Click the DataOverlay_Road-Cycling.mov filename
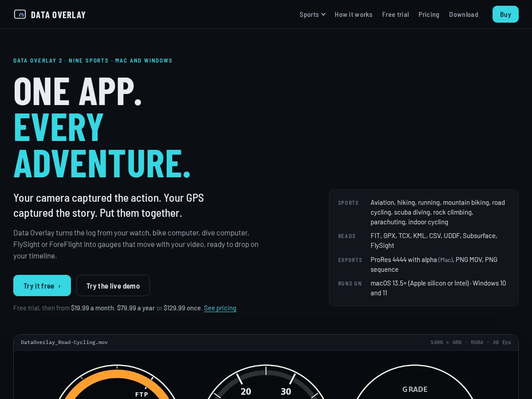 click(64, 342)
